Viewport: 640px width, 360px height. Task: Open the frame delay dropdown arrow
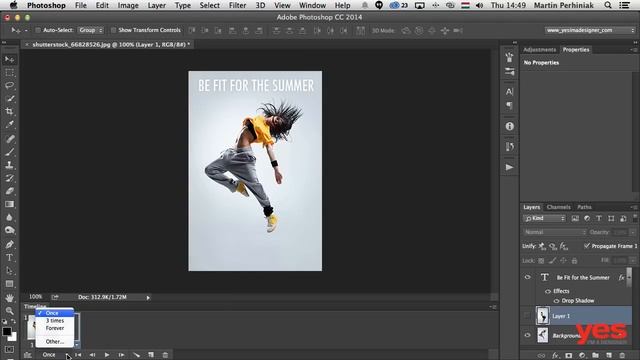[x=77, y=345]
